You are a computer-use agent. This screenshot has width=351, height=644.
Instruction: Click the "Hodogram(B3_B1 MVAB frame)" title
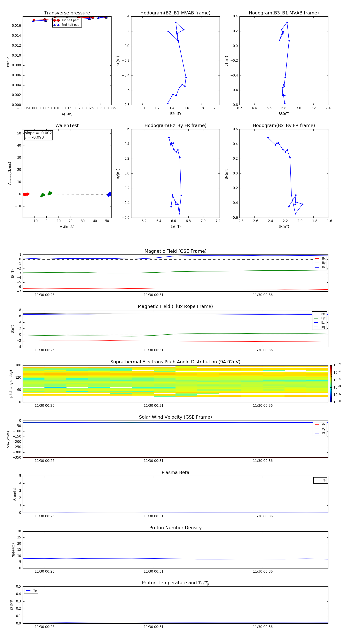(284, 13)
